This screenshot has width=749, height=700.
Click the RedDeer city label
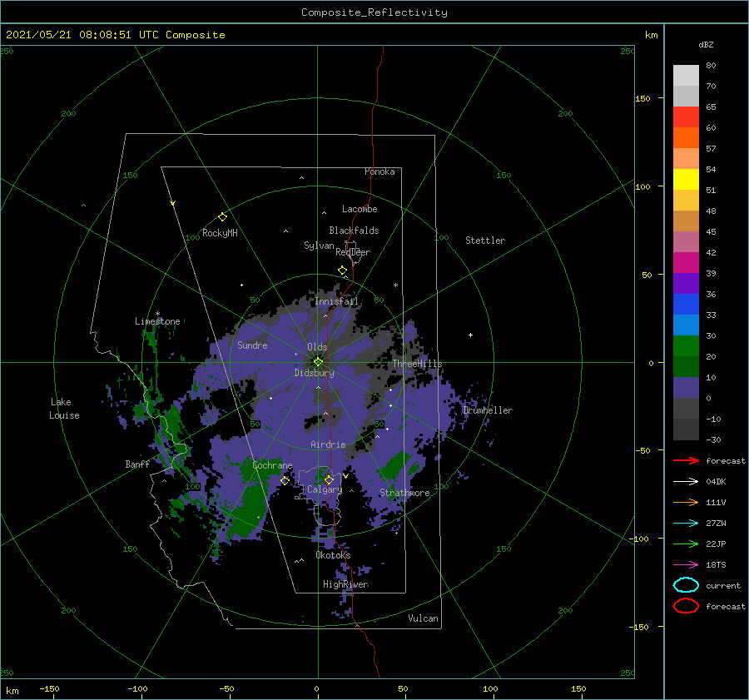pyautogui.click(x=353, y=252)
